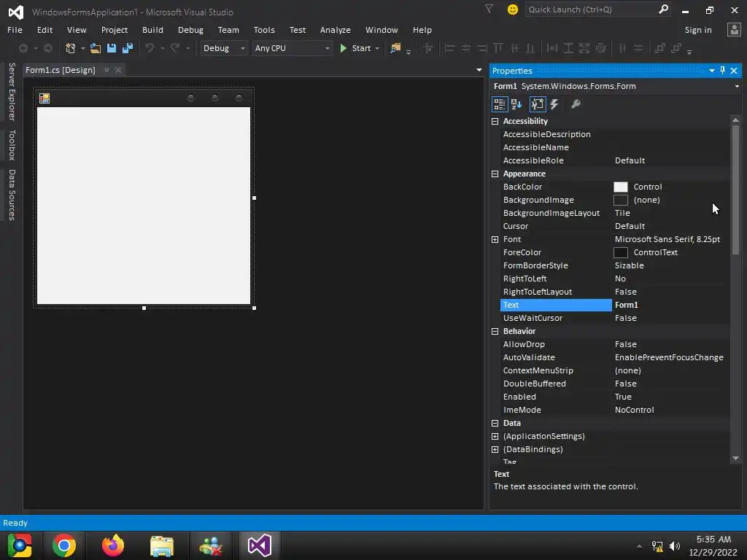Viewport: 747px width, 560px height.
Task: Expand the Font property
Action: tap(495, 239)
